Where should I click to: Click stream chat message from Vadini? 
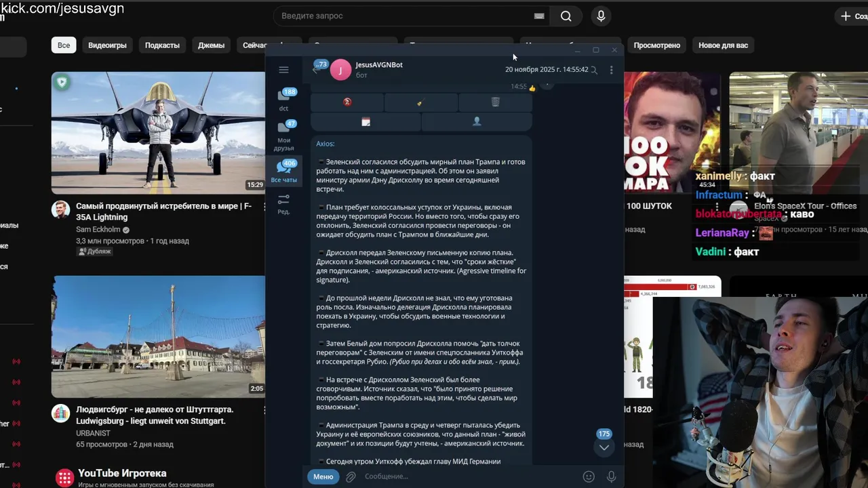(x=727, y=251)
